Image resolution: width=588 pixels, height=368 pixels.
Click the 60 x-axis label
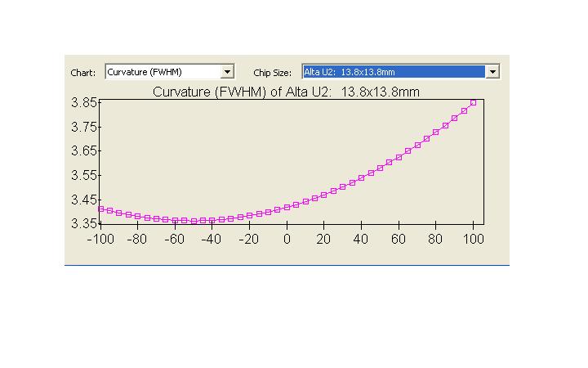click(x=399, y=239)
